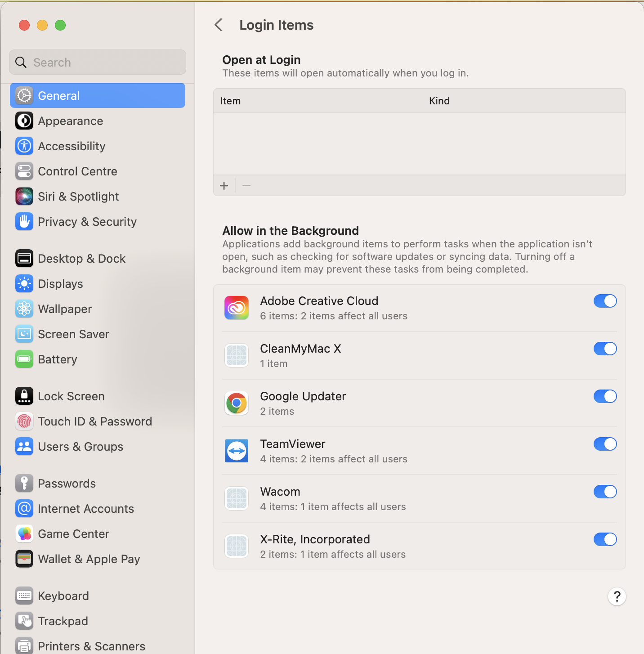
Task: Turn off Wacom background tasks
Action: coord(605,492)
